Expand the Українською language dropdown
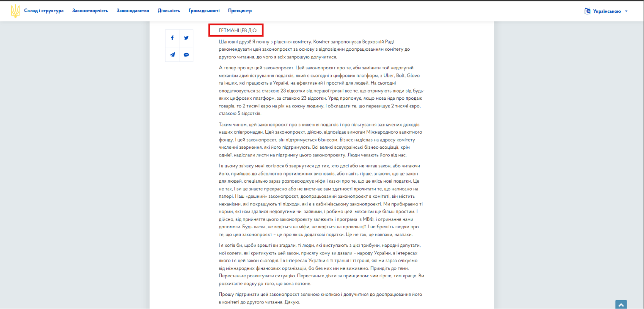The height and width of the screenshot is (309, 644). pos(610,11)
